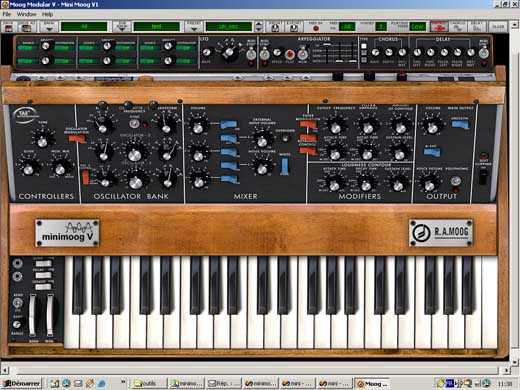Toggle the External Input blue mixer switch
This screenshot has height=390, width=520.
coord(229,139)
